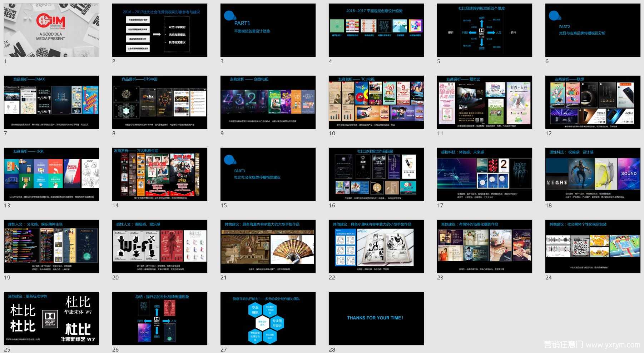Image resolution: width=644 pixels, height=353 pixels.
Task: Select slide 3 titled PART1
Action: [x=268, y=30]
